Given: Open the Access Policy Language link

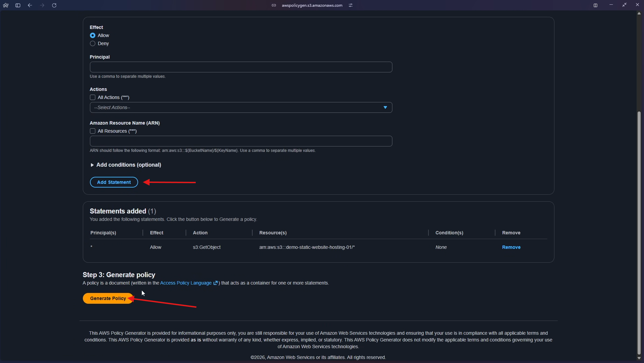Looking at the screenshot, I should 186,283.
